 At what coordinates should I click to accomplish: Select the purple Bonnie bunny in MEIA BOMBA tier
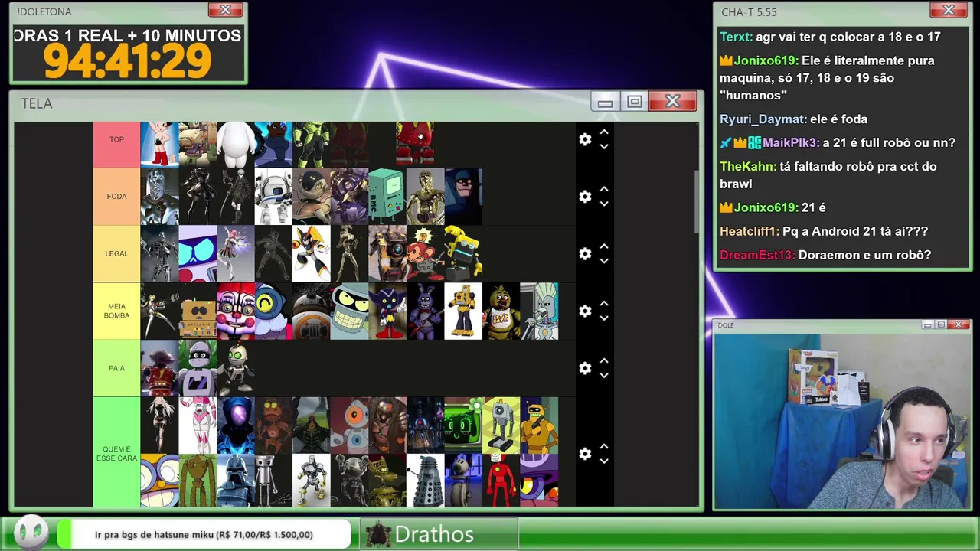coord(425,311)
